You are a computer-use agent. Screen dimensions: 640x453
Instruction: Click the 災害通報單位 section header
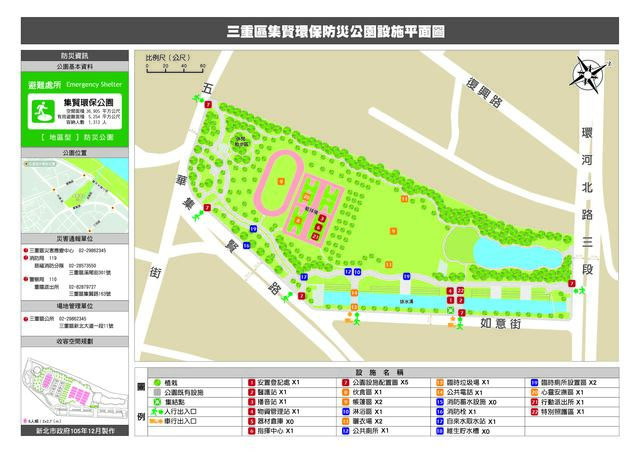(x=75, y=239)
